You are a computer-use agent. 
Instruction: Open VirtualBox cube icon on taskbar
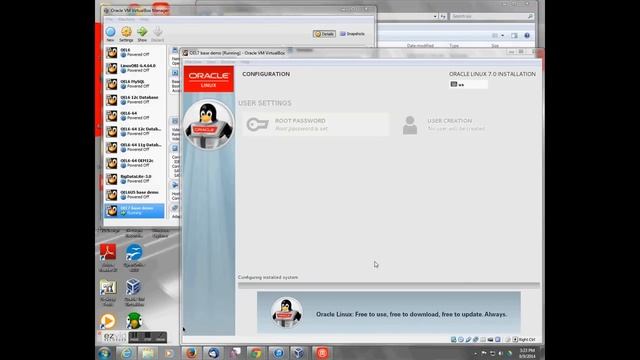[299, 353]
